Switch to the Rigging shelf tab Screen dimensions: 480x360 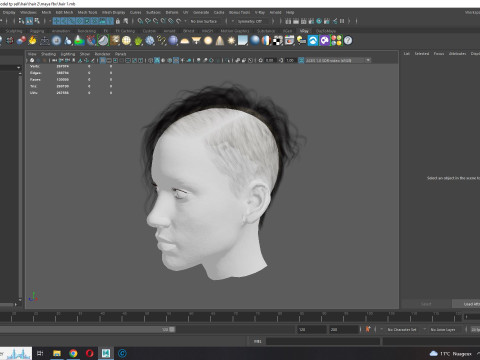click(37, 31)
